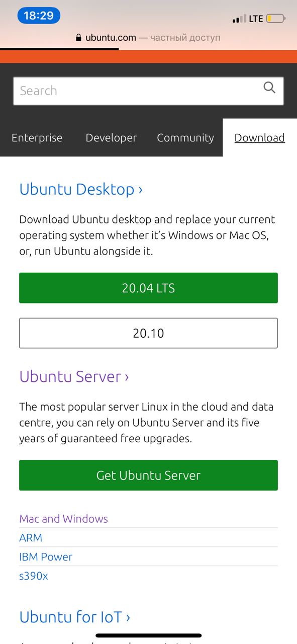Choose the 20.10 download button
Image resolution: width=297 pixels, height=644 pixels.
point(148,333)
